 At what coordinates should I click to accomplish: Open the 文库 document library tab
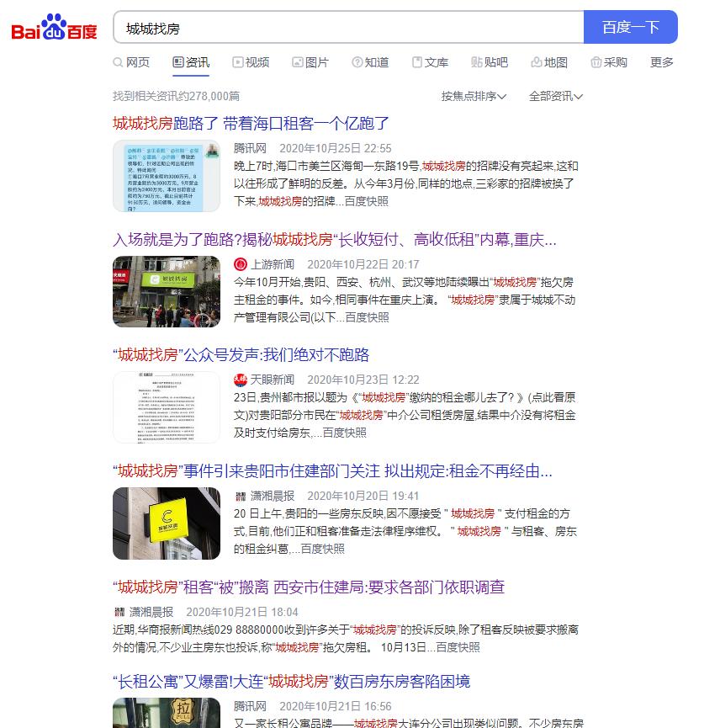pos(430,62)
